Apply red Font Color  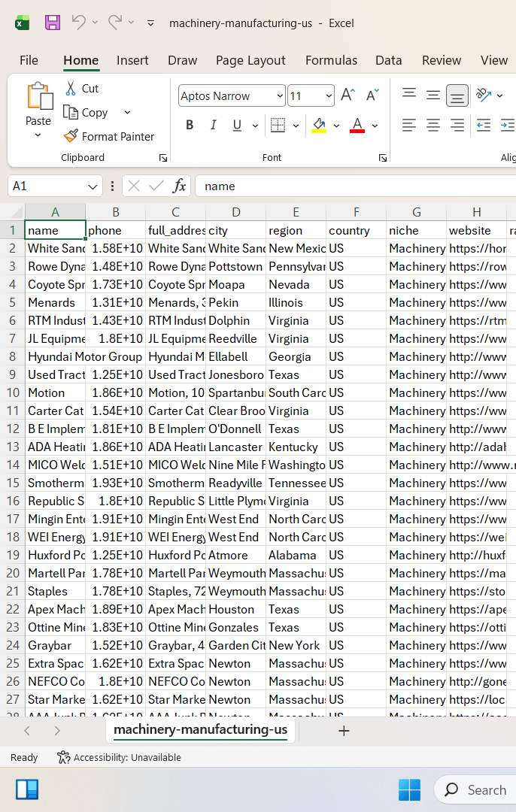(357, 126)
